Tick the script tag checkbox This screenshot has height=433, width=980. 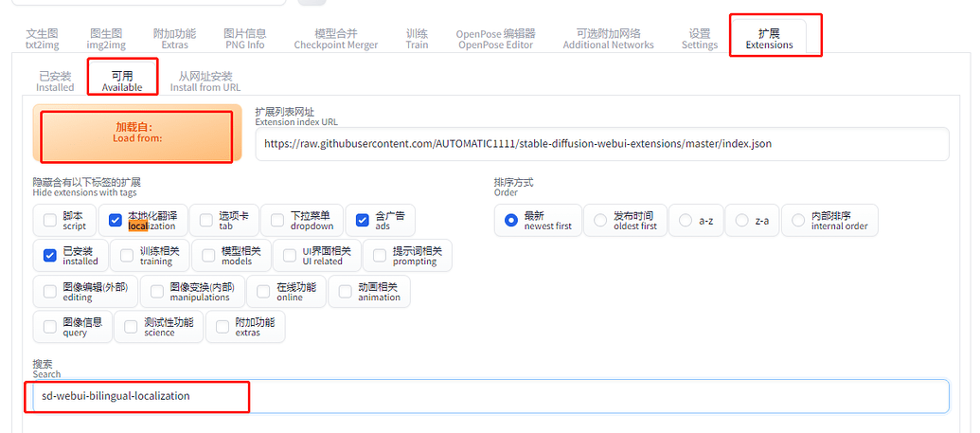[50, 220]
